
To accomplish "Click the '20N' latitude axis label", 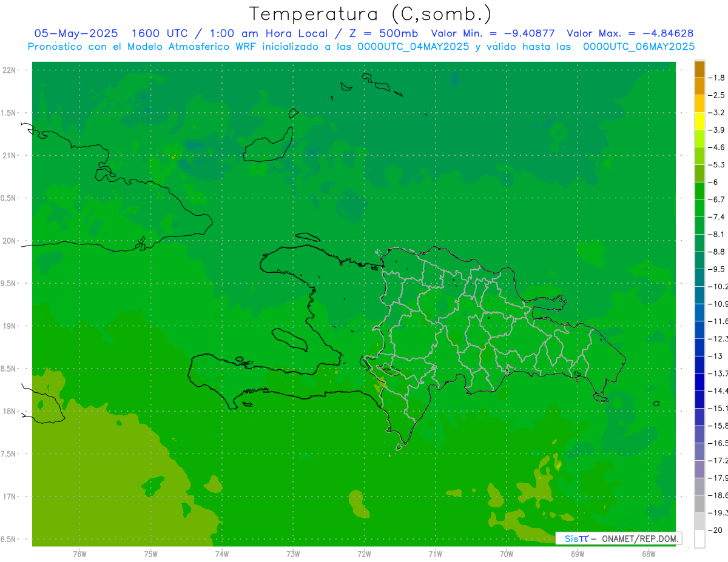I will coord(9,241).
